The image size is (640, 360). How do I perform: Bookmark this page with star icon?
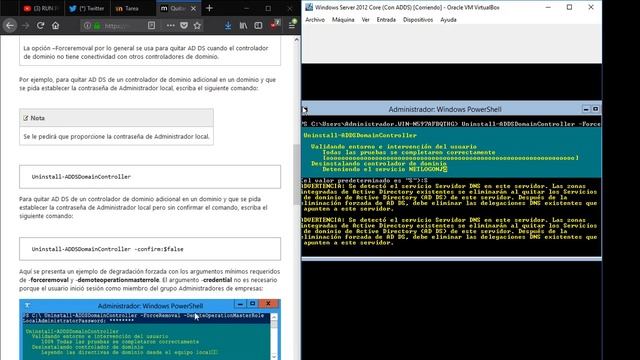(x=198, y=26)
